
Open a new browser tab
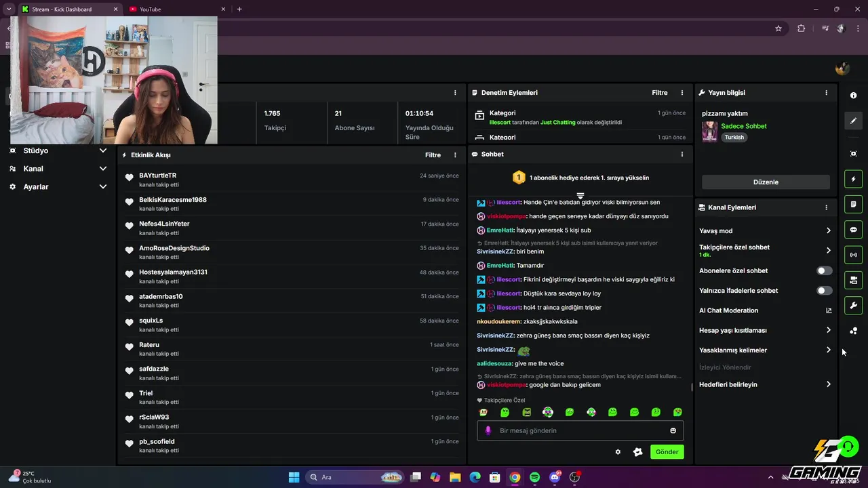239,9
